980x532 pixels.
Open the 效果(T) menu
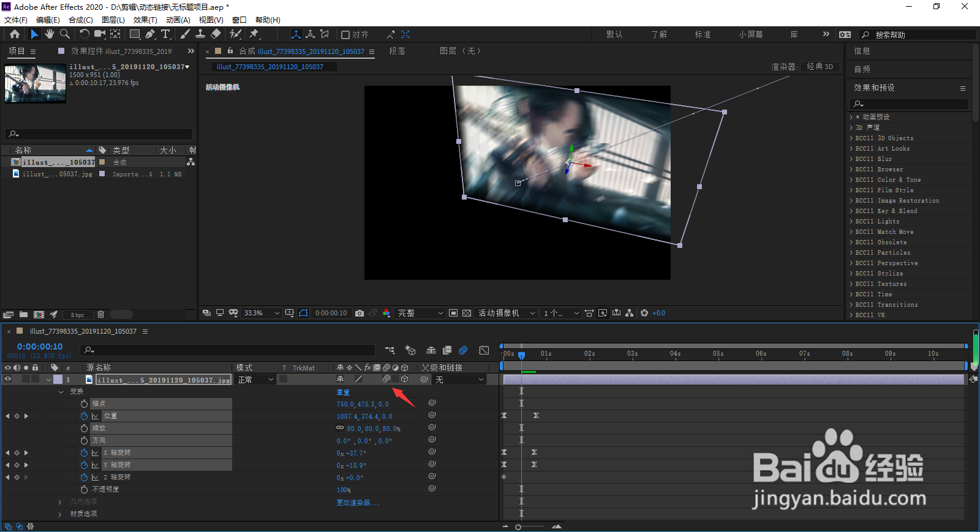145,20
